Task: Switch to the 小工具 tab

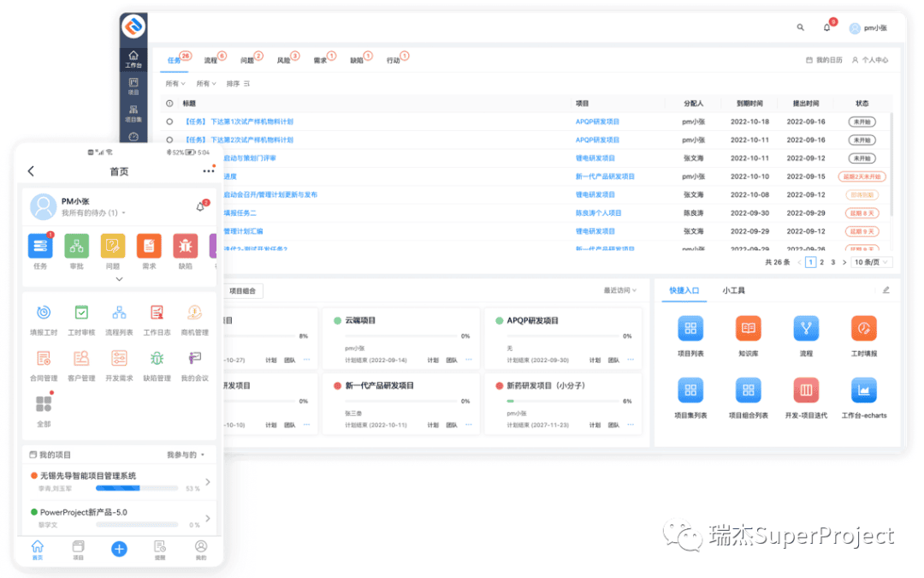Action: pos(734,290)
